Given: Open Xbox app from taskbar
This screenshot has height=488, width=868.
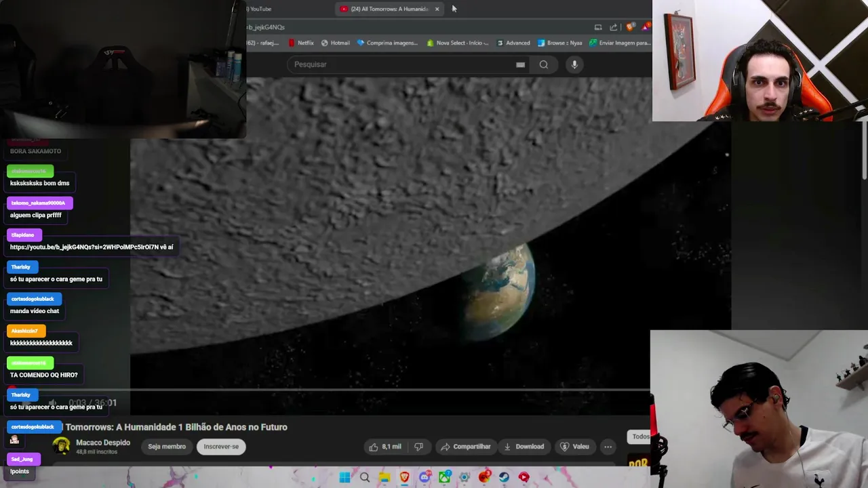Looking at the screenshot, I should (x=444, y=477).
